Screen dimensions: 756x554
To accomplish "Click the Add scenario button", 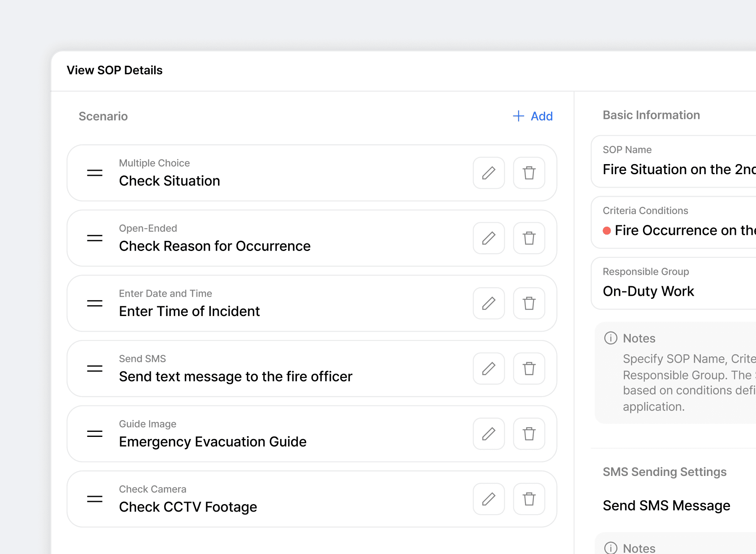I will pyautogui.click(x=533, y=116).
